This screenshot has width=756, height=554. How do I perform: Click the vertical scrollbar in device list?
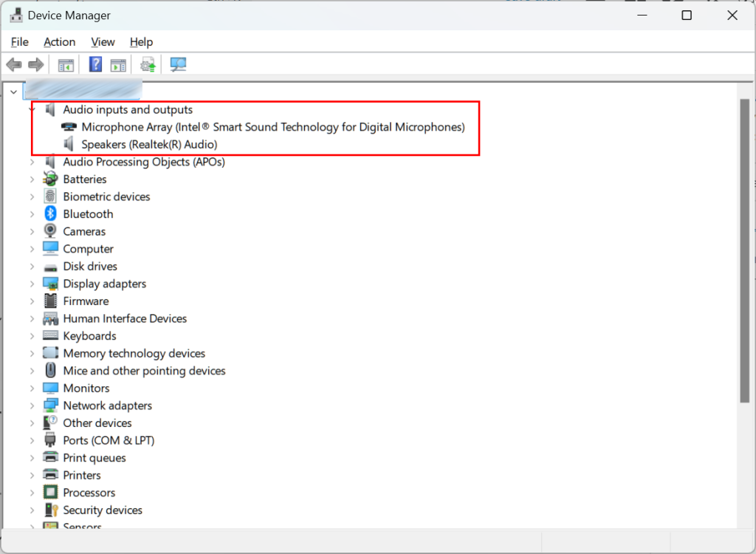tap(744, 251)
